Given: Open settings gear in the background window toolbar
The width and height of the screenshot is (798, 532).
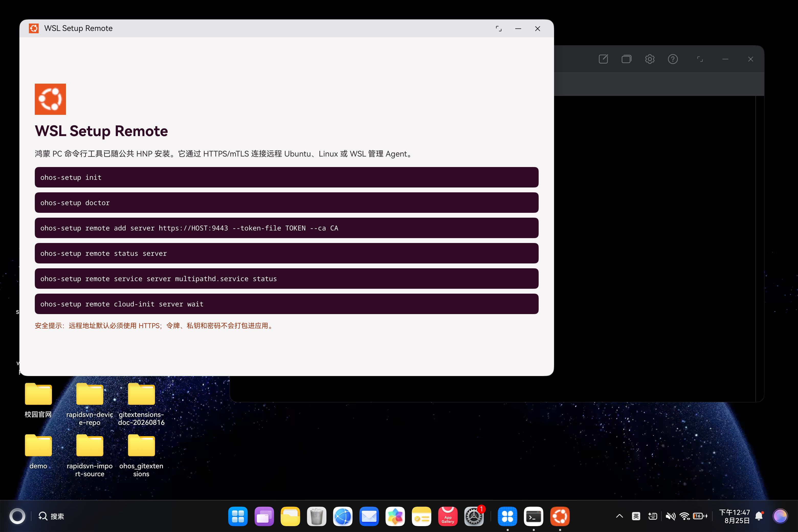Looking at the screenshot, I should pos(650,59).
